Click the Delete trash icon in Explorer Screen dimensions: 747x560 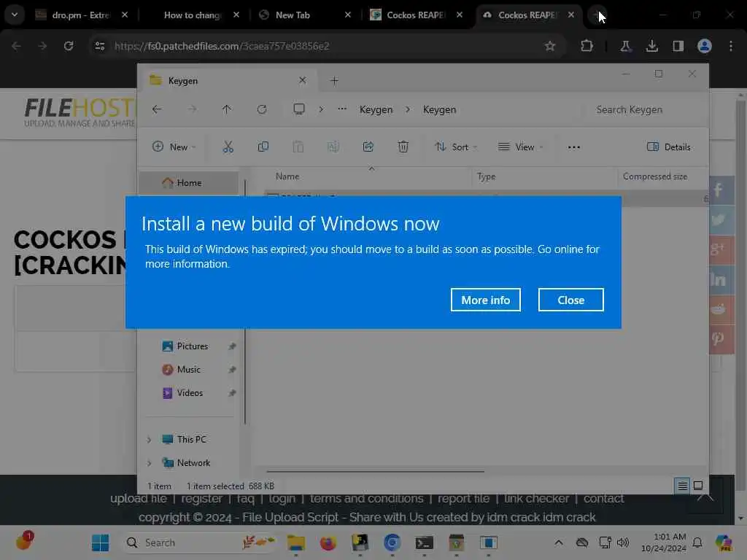(403, 147)
